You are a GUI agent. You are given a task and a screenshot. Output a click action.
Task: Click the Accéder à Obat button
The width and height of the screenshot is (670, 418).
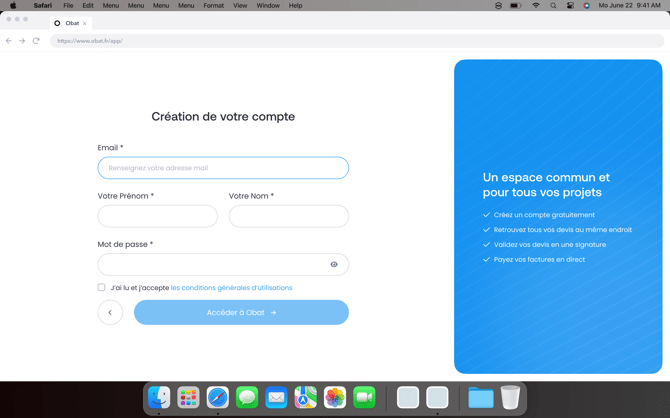click(x=241, y=312)
